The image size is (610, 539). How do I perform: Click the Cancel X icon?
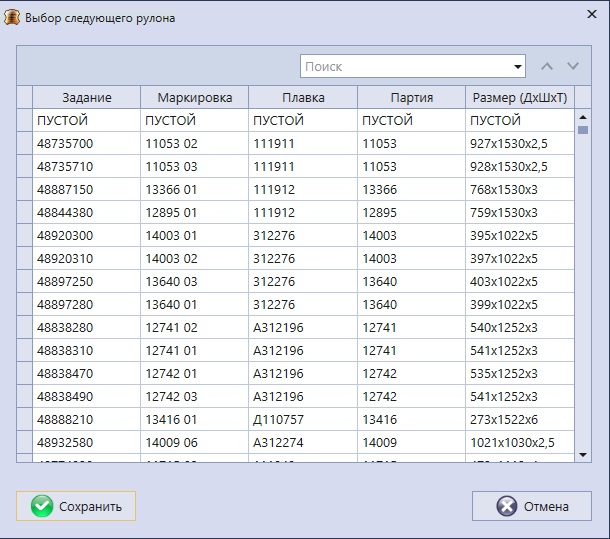point(507,506)
